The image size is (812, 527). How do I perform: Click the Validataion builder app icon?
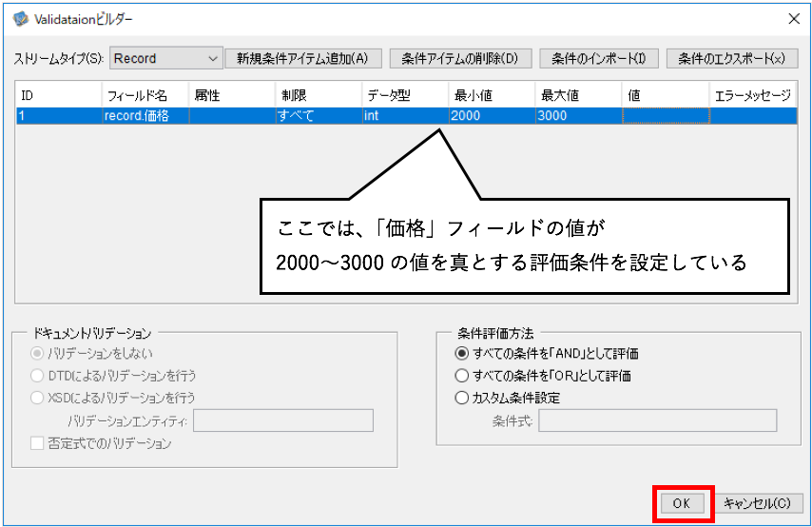(x=21, y=19)
